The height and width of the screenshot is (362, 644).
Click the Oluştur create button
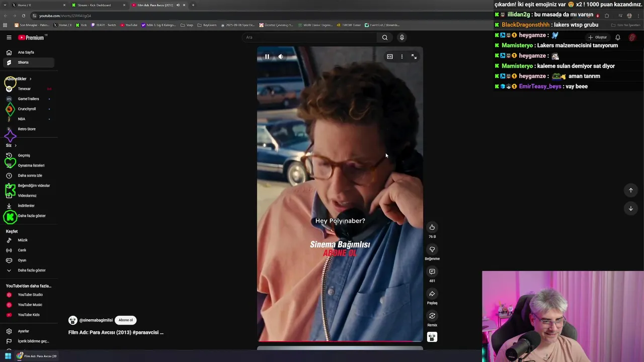(598, 37)
